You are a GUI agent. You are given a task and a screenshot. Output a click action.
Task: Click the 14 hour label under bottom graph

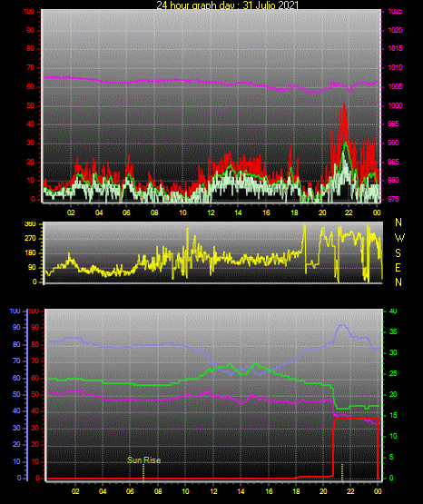(x=241, y=491)
